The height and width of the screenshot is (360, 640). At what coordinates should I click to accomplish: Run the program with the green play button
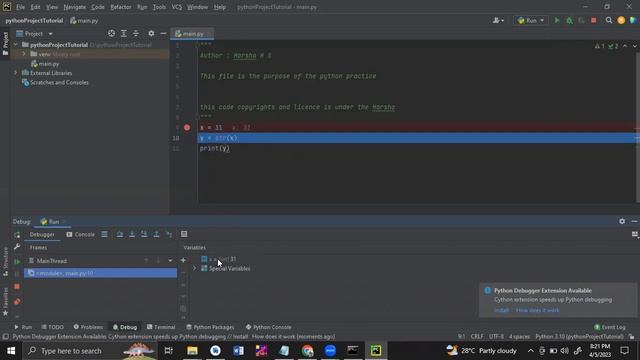556,20
